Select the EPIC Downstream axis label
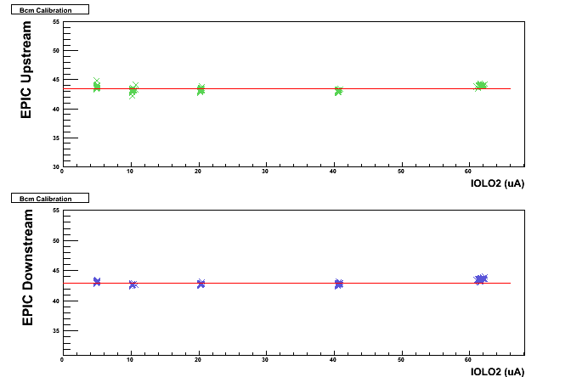This screenshot has height=377, width=588. (x=27, y=267)
